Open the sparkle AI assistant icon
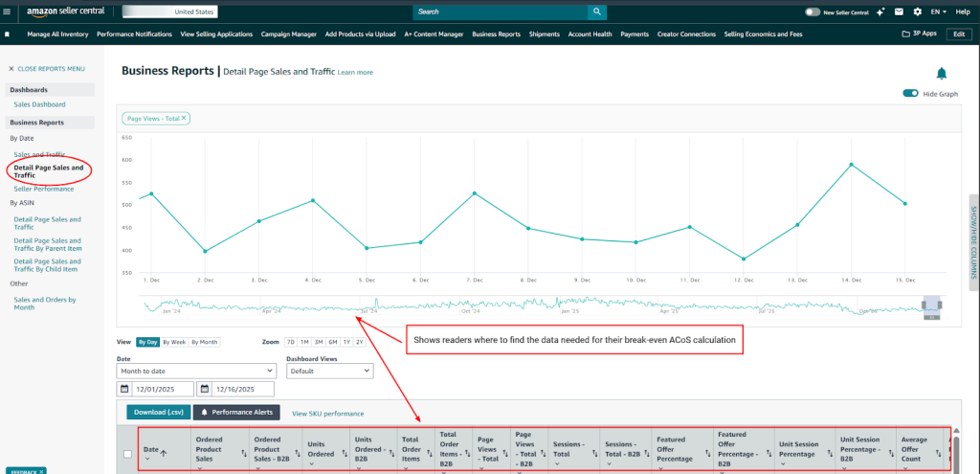This screenshot has width=980, height=474. (x=880, y=11)
